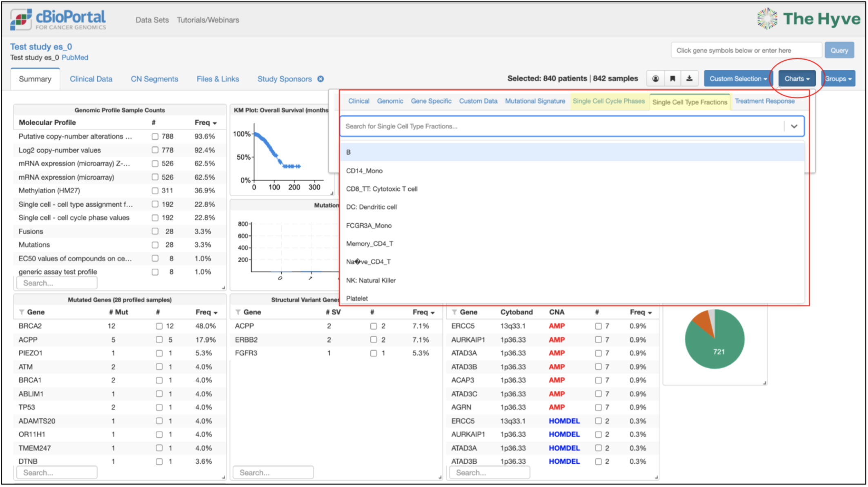Viewport: 868px width, 487px height.
Task: Open the Custom Selection dropdown
Action: tap(738, 79)
